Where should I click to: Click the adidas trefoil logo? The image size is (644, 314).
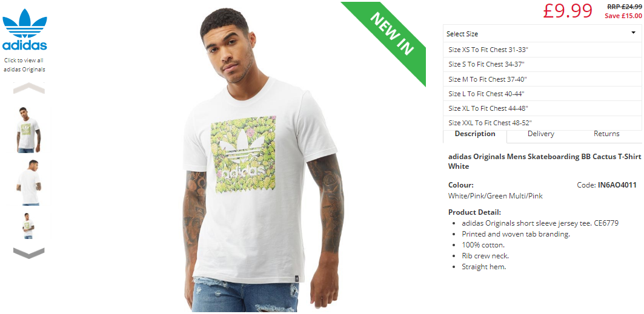coord(25,30)
